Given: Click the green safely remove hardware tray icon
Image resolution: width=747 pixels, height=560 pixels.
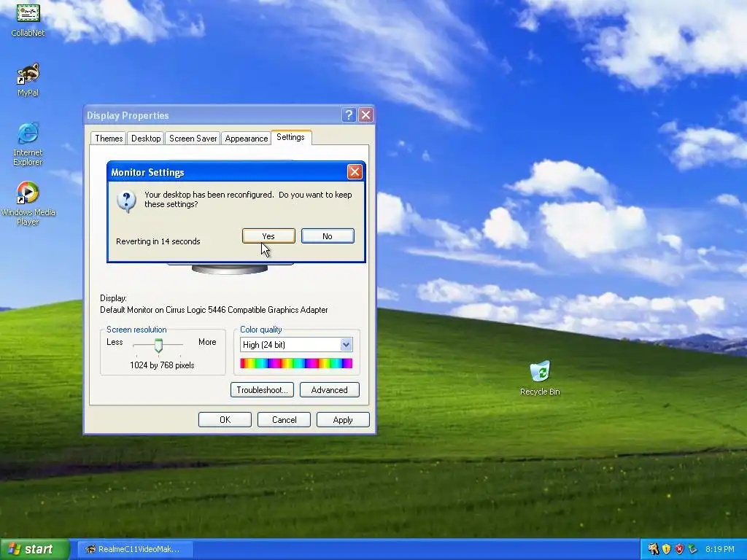Looking at the screenshot, I should pyautogui.click(x=693, y=549).
